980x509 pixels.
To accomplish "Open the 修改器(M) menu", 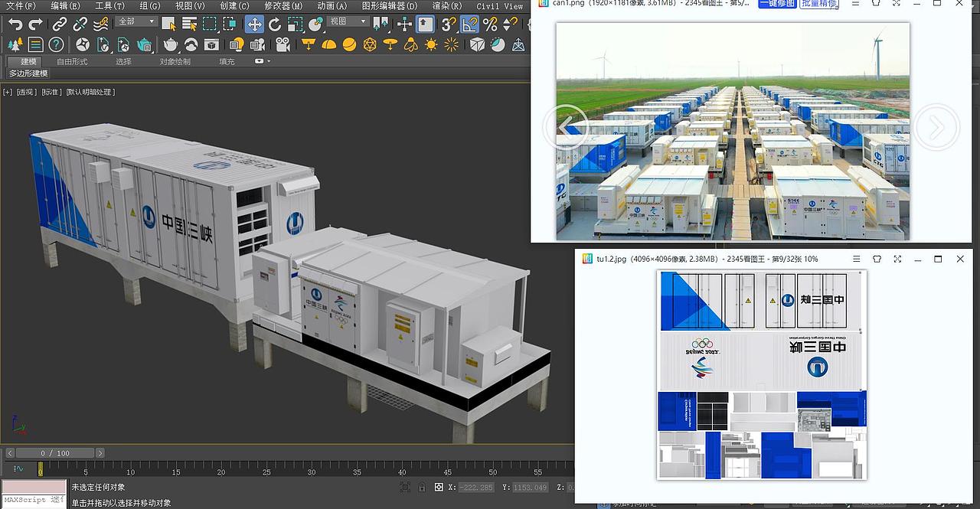I will [283, 6].
